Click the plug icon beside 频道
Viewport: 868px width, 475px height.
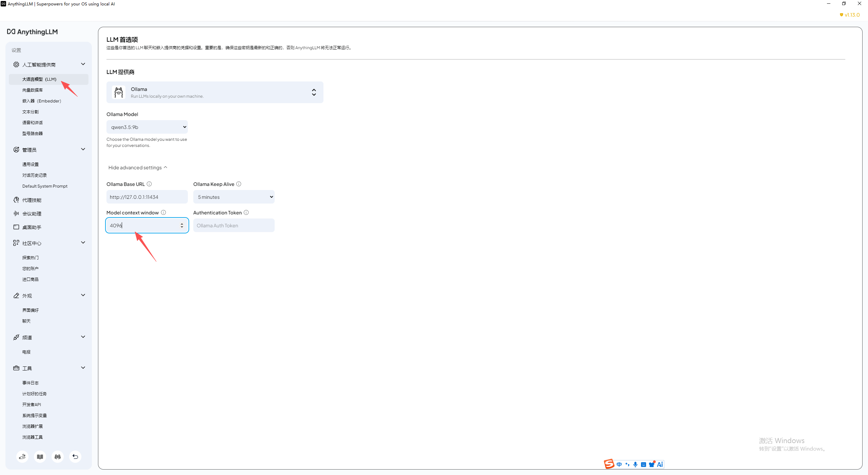point(16,337)
